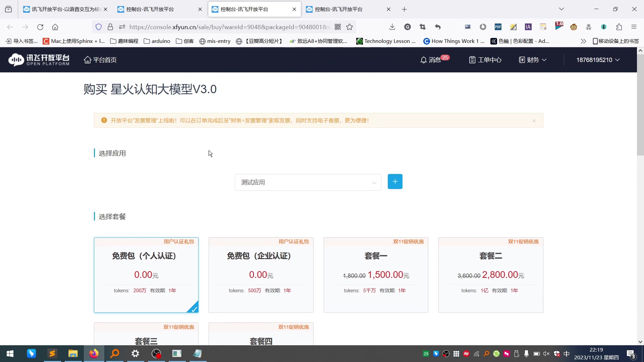644x362 pixels.
Task: Select the 套餐四 package card
Action: point(261,334)
